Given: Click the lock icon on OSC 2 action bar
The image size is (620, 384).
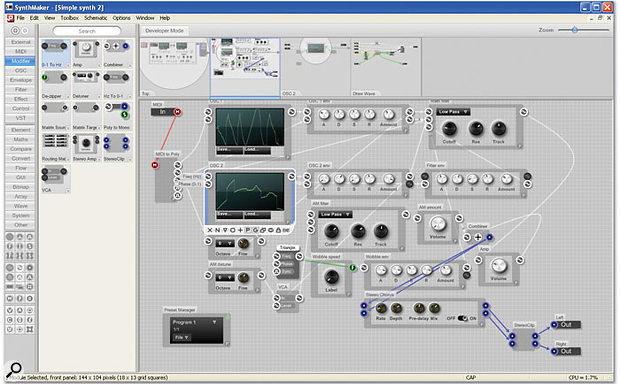Looking at the screenshot, I should tap(278, 230).
